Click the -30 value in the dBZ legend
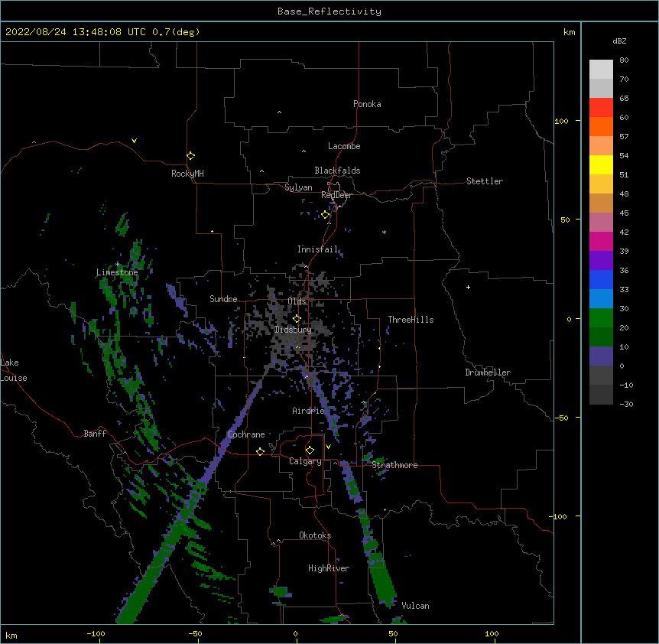This screenshot has height=644, width=659. click(x=626, y=405)
